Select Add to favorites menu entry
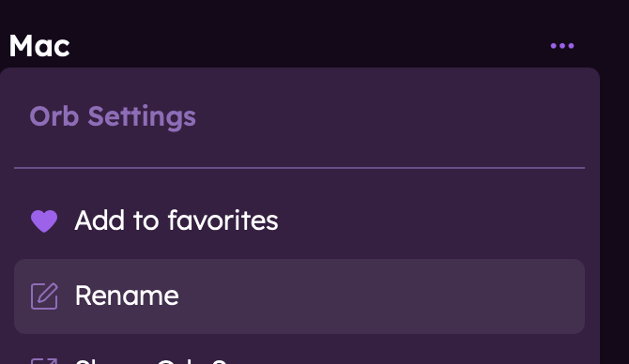Image resolution: width=629 pixels, height=364 pixels. pyautogui.click(x=299, y=220)
